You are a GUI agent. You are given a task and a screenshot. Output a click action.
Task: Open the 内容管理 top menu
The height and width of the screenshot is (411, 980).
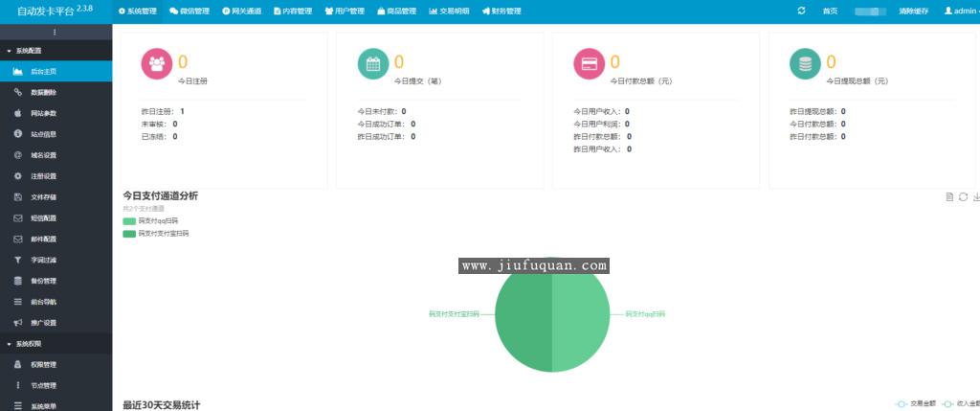(293, 11)
